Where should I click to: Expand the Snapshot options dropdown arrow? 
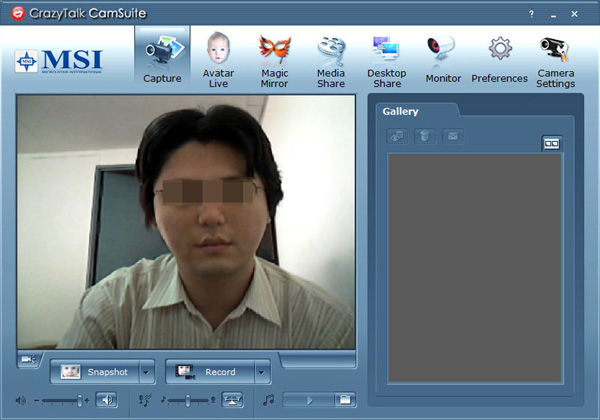coord(147,371)
